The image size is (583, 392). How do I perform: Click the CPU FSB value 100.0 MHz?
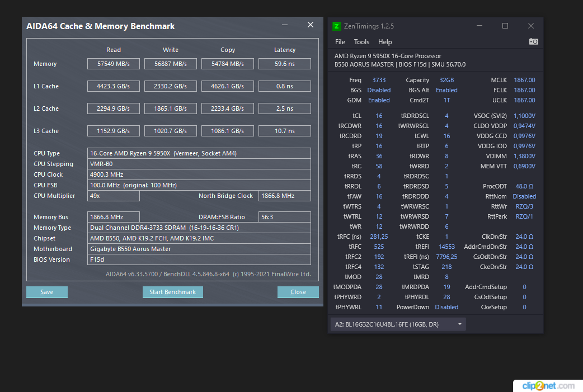[x=199, y=185]
